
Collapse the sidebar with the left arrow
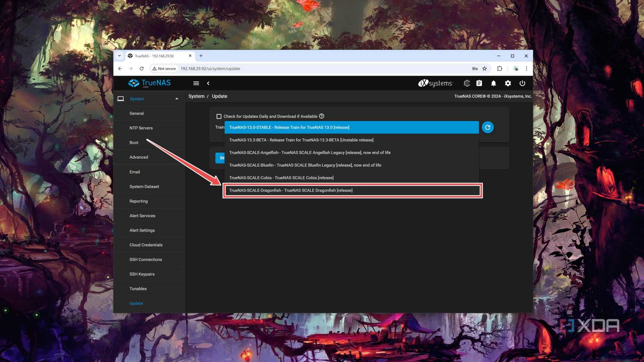208,83
